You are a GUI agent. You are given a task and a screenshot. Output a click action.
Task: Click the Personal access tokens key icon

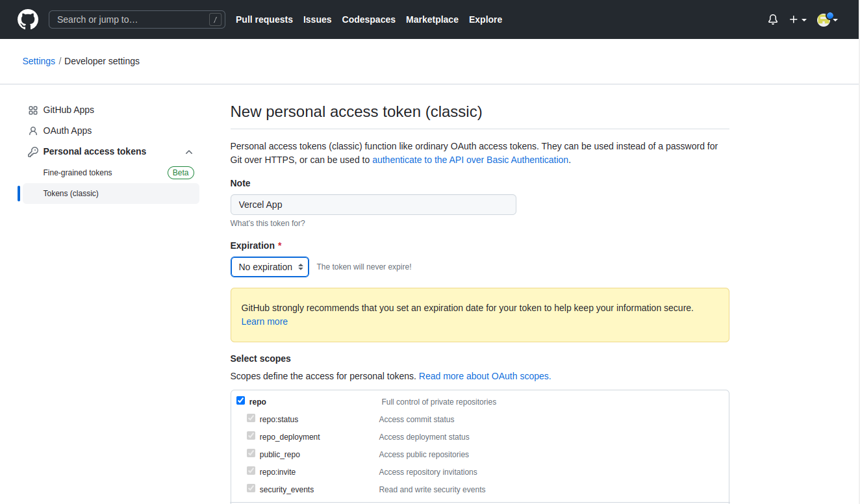click(x=33, y=151)
